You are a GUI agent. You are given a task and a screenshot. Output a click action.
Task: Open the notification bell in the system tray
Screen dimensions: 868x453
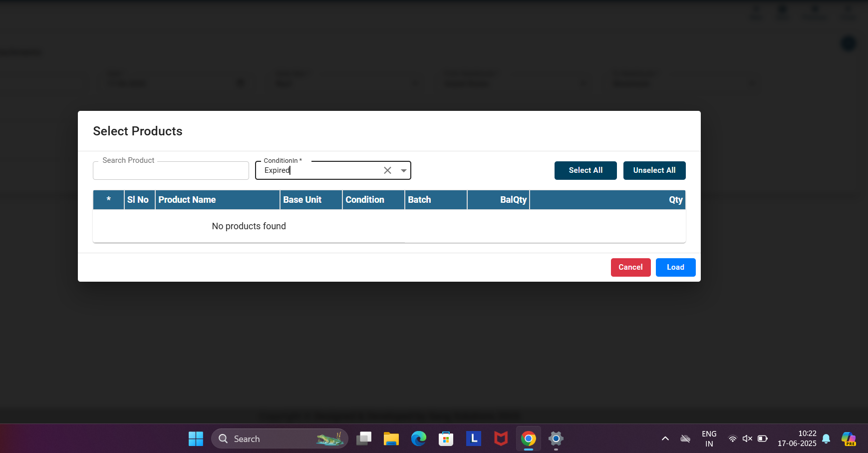point(826,439)
